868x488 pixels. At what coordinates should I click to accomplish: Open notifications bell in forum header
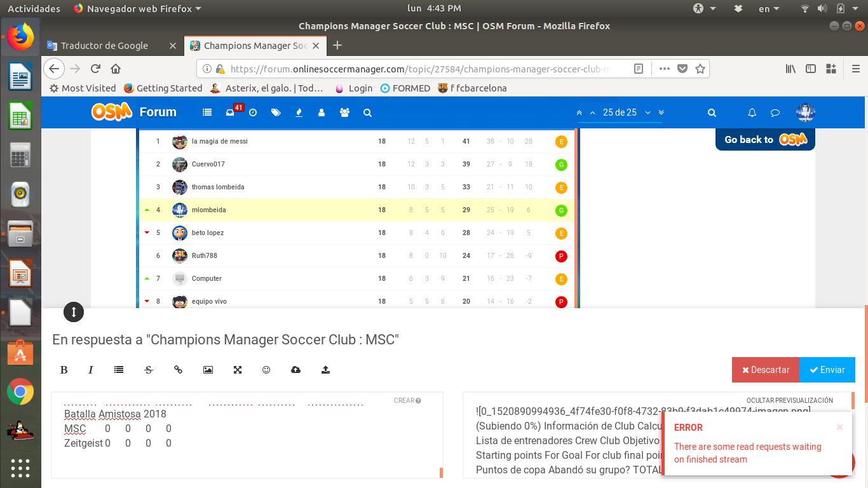752,112
